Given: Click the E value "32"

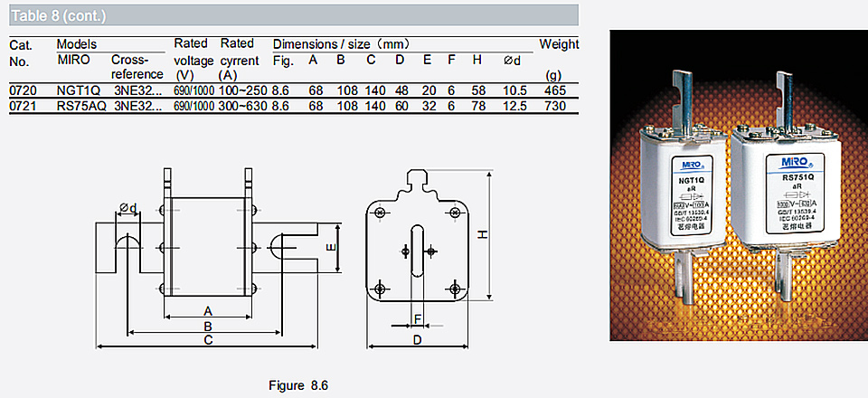Looking at the screenshot, I should (x=429, y=106).
